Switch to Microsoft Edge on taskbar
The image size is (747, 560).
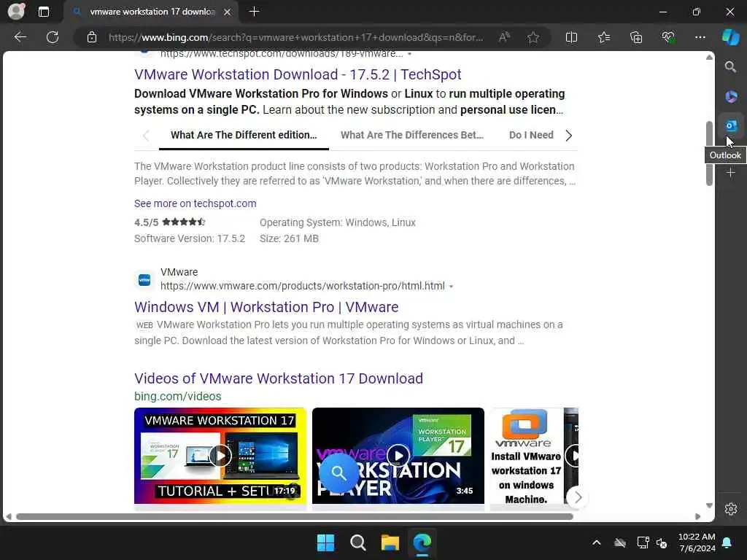pos(422,542)
